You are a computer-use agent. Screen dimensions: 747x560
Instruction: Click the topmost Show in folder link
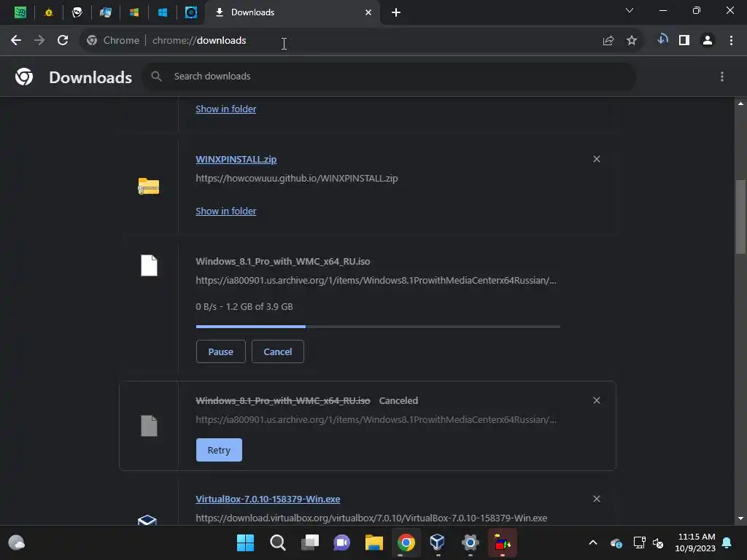click(x=226, y=109)
